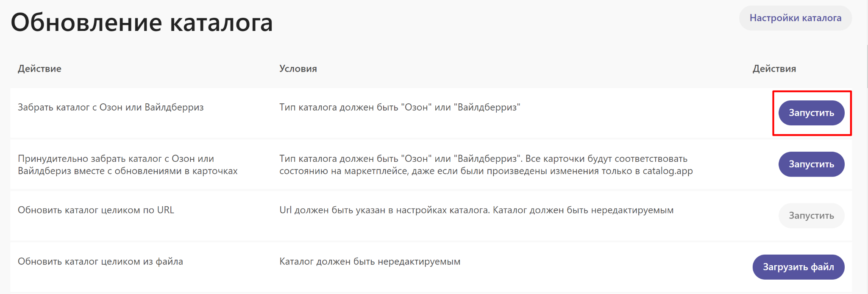868x294 pixels.
Task: Click Запустить for Забрать каталог с Озон
Action: (x=811, y=113)
